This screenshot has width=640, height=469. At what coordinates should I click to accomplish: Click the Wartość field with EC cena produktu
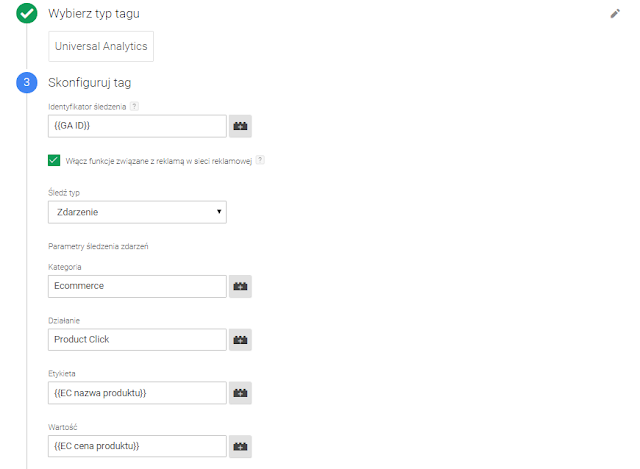pyautogui.click(x=137, y=445)
